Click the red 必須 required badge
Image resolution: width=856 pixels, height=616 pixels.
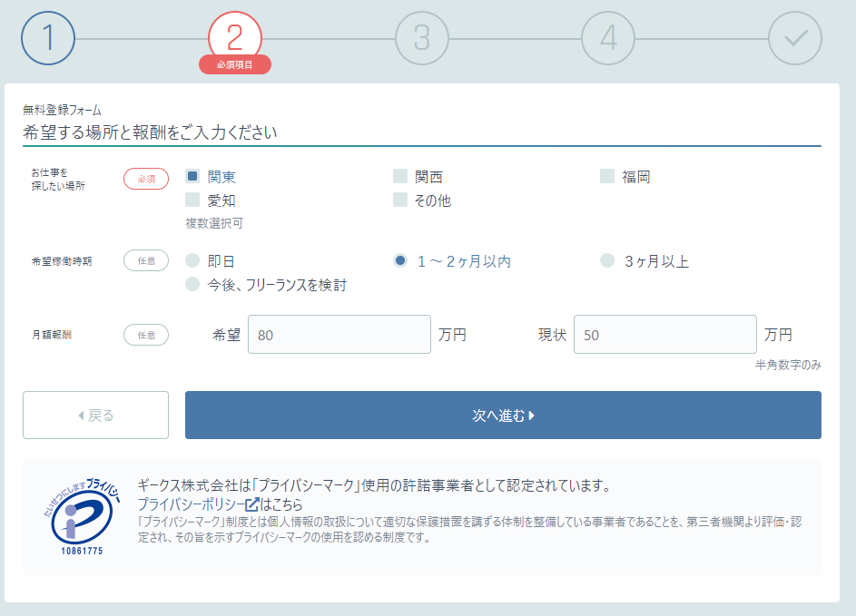(146, 179)
